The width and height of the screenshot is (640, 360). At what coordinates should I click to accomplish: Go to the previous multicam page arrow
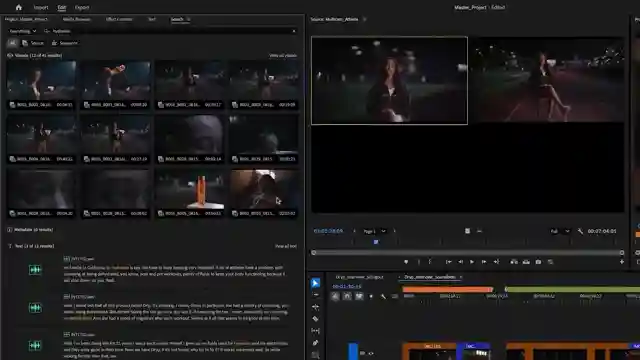click(x=354, y=231)
